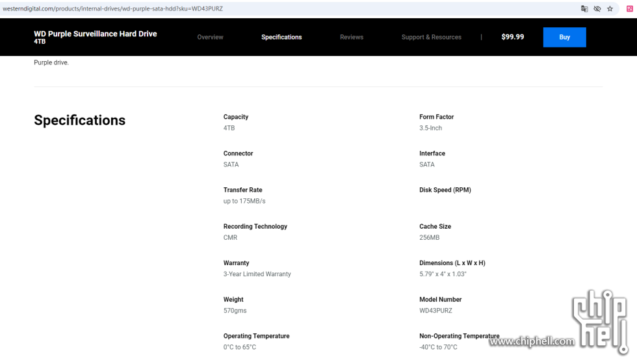Click the Model Number label
The width and height of the screenshot is (637, 364).
pyautogui.click(x=441, y=300)
